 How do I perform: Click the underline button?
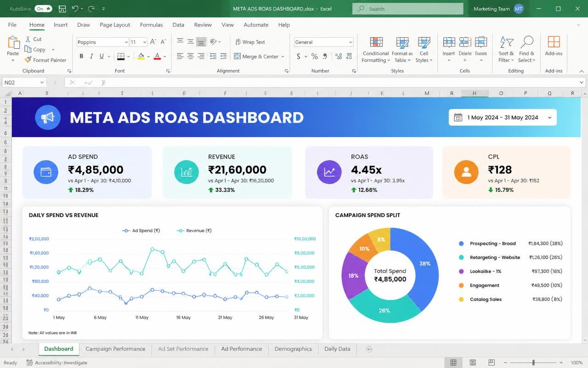pos(102,56)
